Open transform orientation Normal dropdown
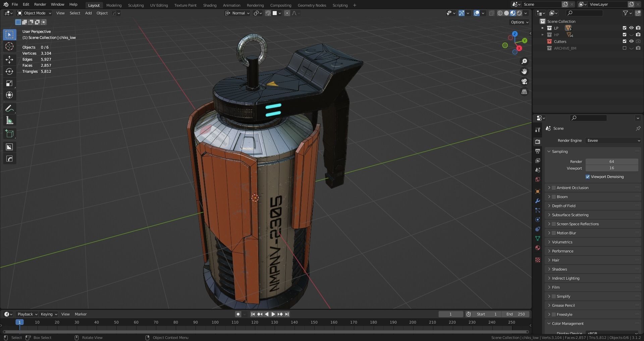The width and height of the screenshot is (644, 341). 238,13
